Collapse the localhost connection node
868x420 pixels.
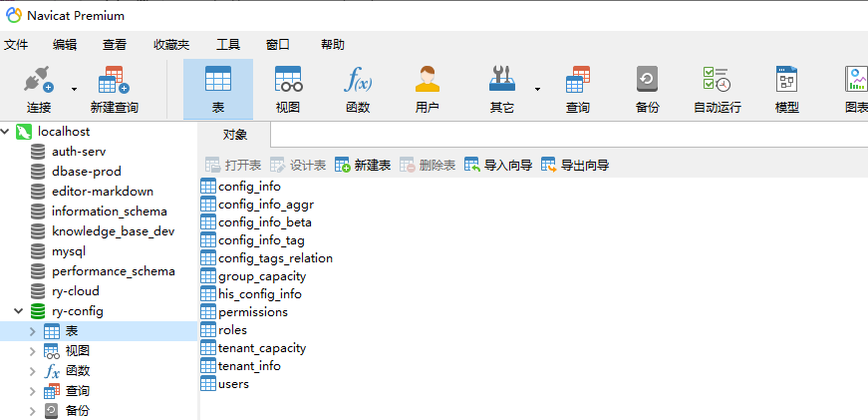[x=6, y=132]
